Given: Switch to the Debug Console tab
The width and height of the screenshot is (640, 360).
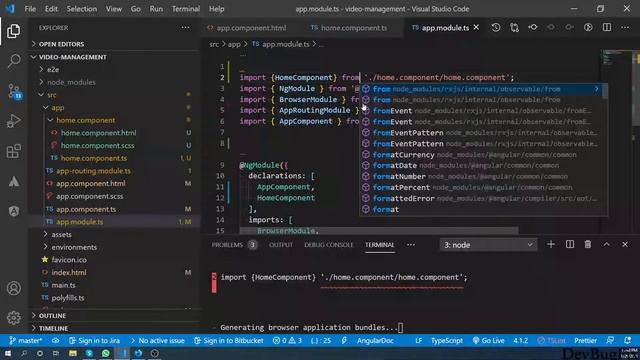Looking at the screenshot, I should [x=329, y=245].
